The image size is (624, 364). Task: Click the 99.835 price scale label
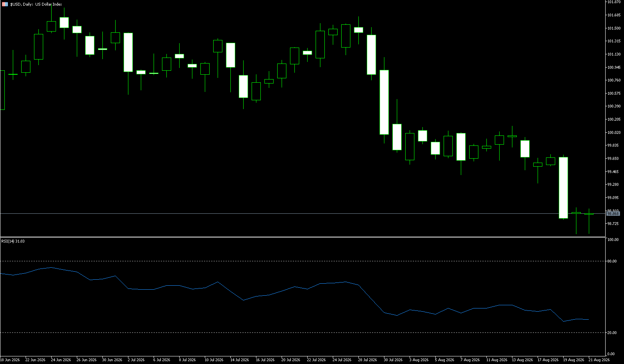613,145
